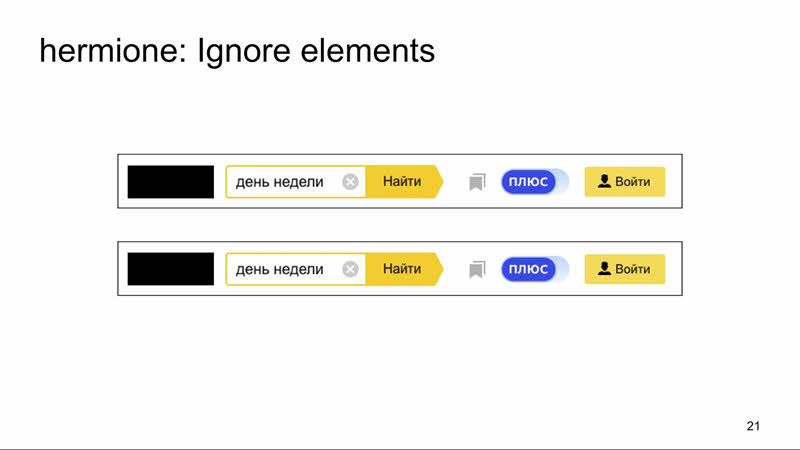The width and height of the screenshot is (800, 450).
Task: Open bookmarks icon in the lower search bar
Action: pyautogui.click(x=477, y=269)
